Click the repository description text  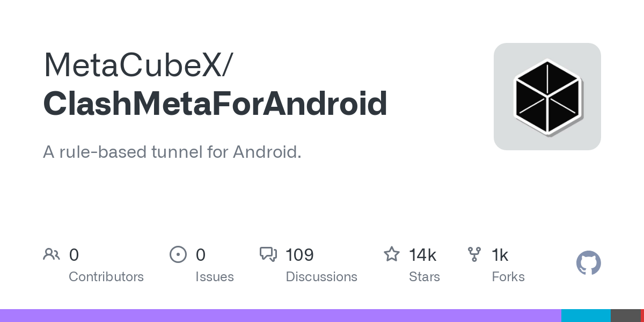pos(172,152)
